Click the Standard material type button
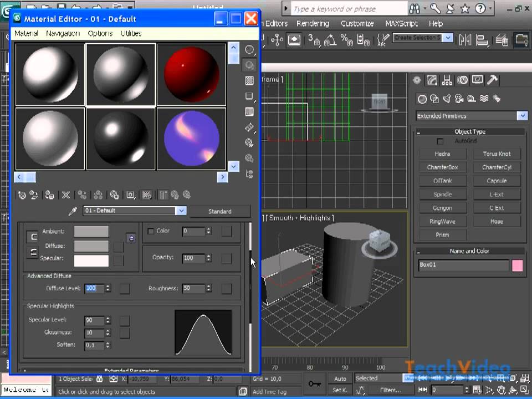Viewport: 532px width, 399px height. coord(219,211)
